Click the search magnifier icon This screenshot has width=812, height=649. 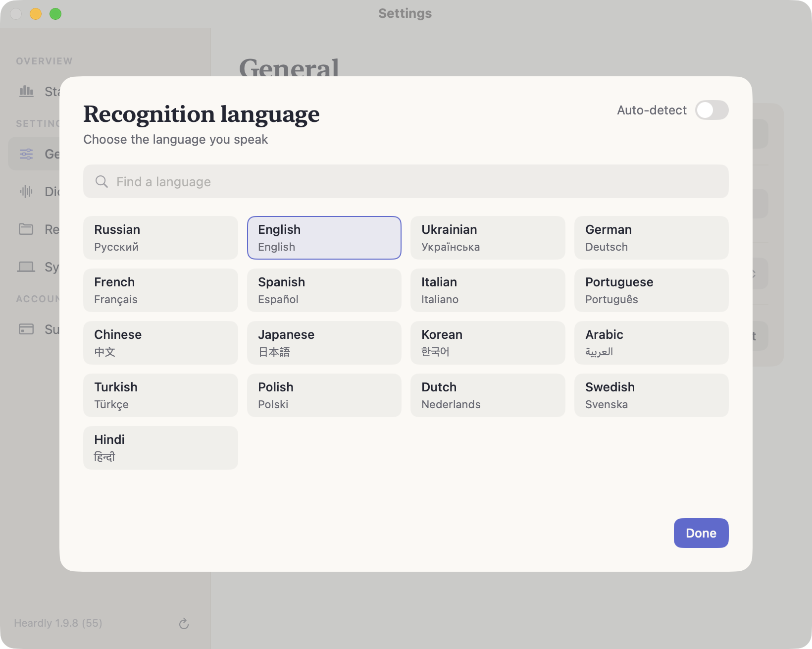click(x=101, y=182)
